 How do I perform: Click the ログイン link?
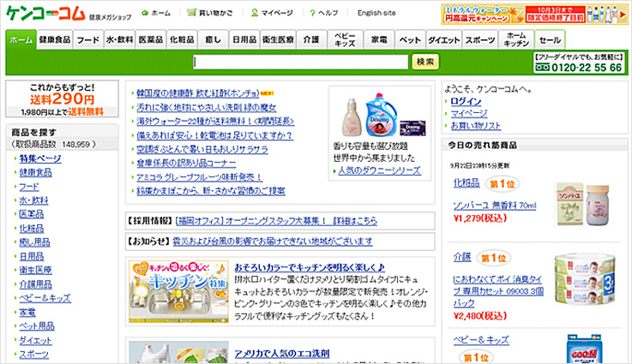[466, 101]
